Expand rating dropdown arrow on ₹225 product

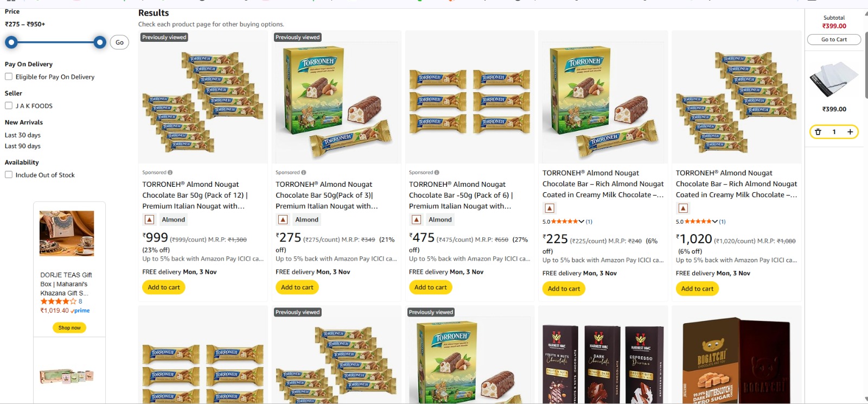pos(582,222)
